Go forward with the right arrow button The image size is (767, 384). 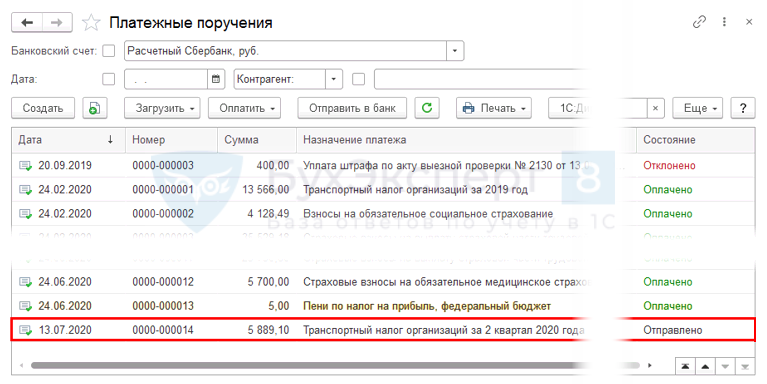tap(57, 23)
